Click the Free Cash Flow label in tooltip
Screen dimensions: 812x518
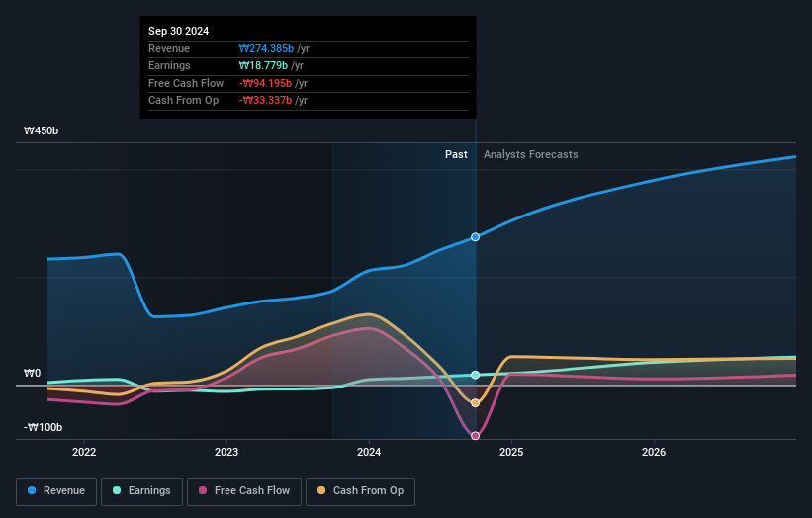186,83
